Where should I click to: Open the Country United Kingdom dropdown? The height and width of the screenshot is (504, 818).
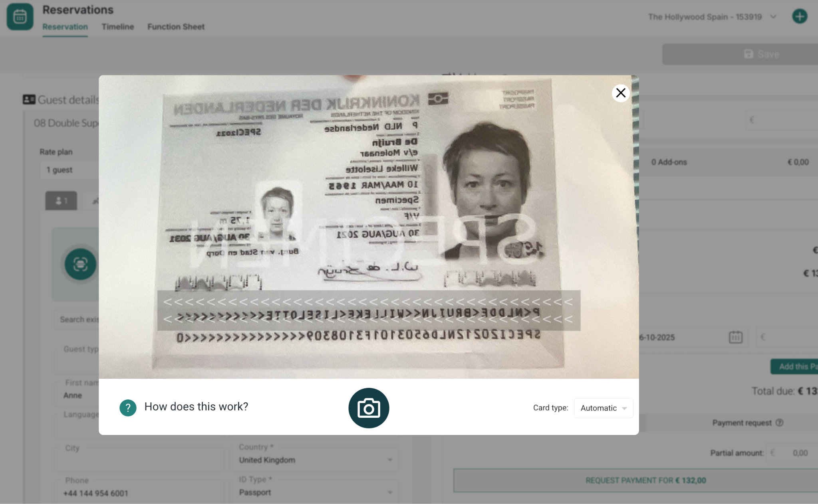click(314, 460)
